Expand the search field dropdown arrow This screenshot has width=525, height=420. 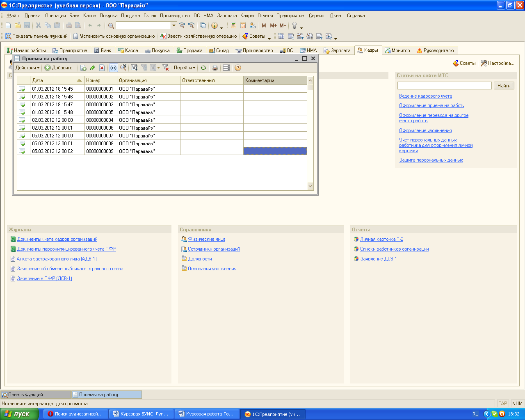[174, 25]
